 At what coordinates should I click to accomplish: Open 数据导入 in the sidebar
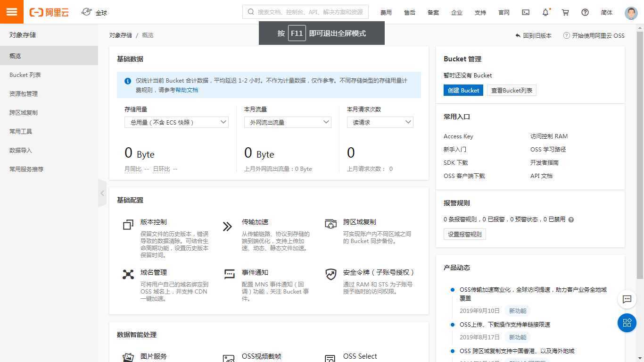(x=49, y=150)
